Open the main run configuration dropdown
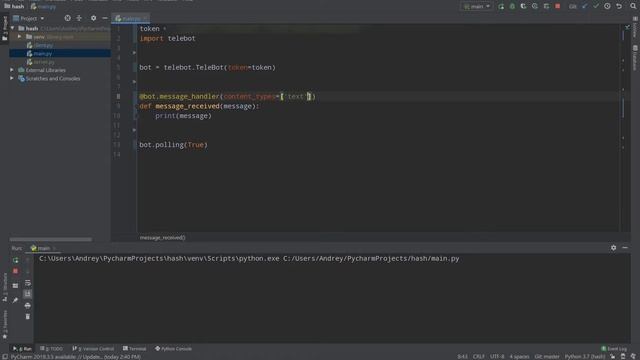Viewport: 640px width, 360px height. 477,7
